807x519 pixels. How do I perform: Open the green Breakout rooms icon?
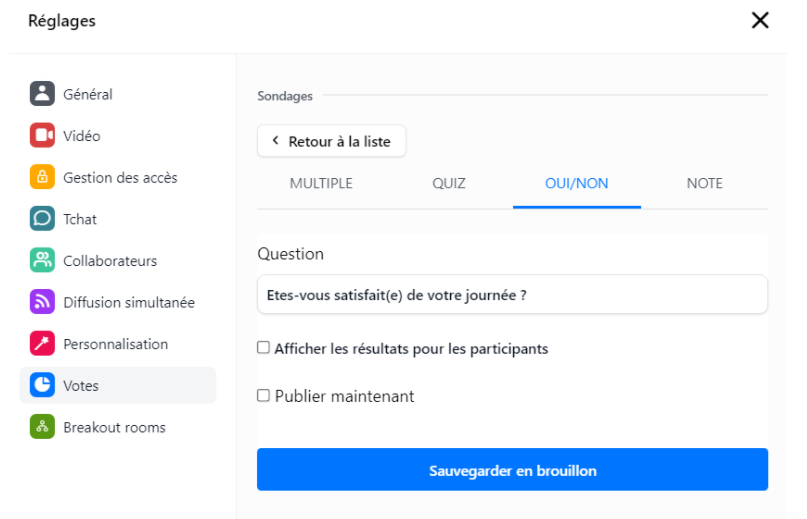pyautogui.click(x=42, y=427)
